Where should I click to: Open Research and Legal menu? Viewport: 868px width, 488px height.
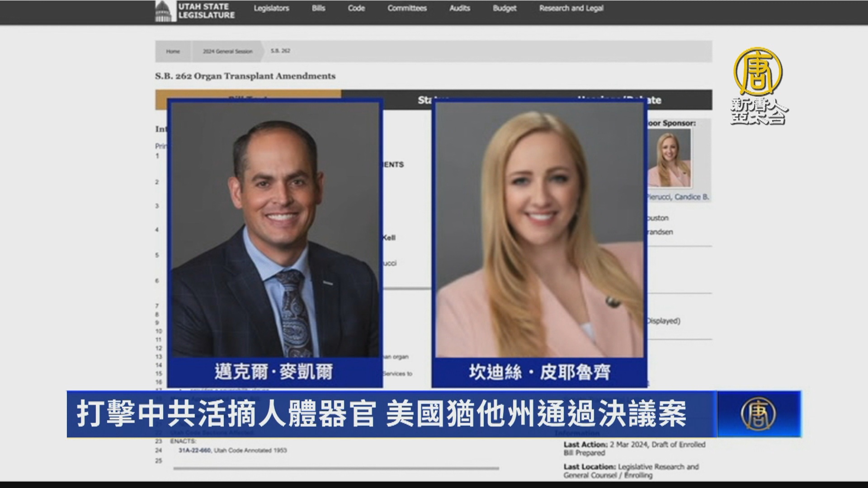pyautogui.click(x=571, y=9)
